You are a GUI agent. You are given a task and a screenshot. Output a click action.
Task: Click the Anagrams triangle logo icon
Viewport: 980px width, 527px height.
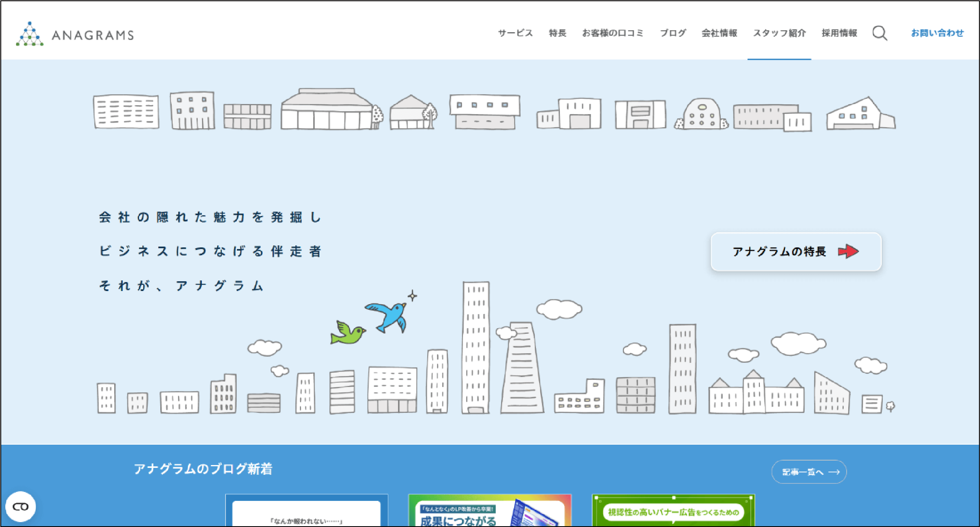29,34
